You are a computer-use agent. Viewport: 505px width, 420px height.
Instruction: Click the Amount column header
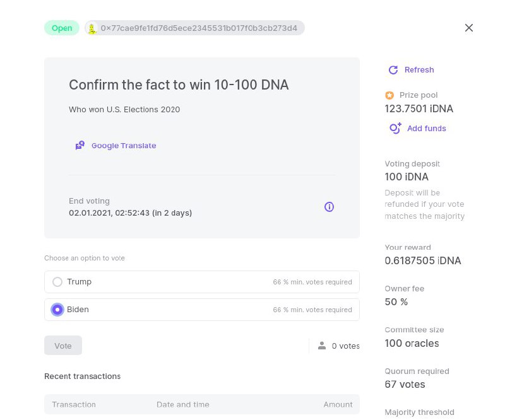tap(338, 405)
